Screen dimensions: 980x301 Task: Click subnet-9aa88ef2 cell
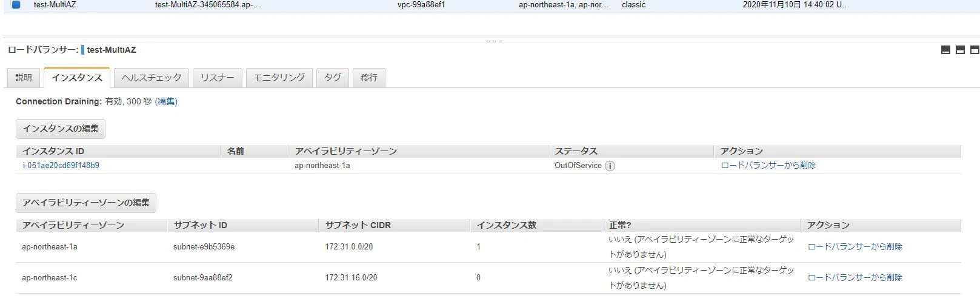pyautogui.click(x=203, y=278)
